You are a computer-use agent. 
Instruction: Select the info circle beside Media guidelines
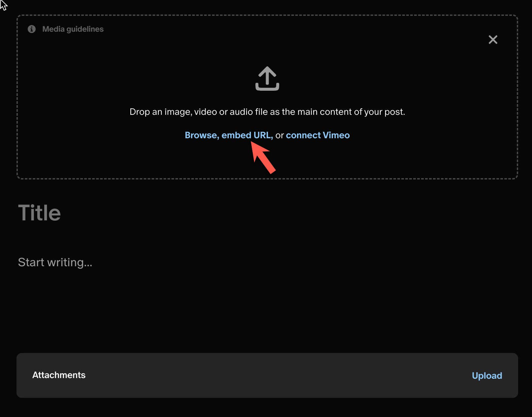pyautogui.click(x=31, y=29)
